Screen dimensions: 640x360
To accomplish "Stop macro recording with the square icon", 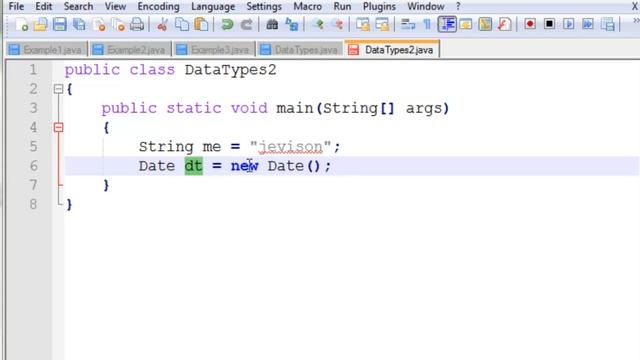I will 549,24.
